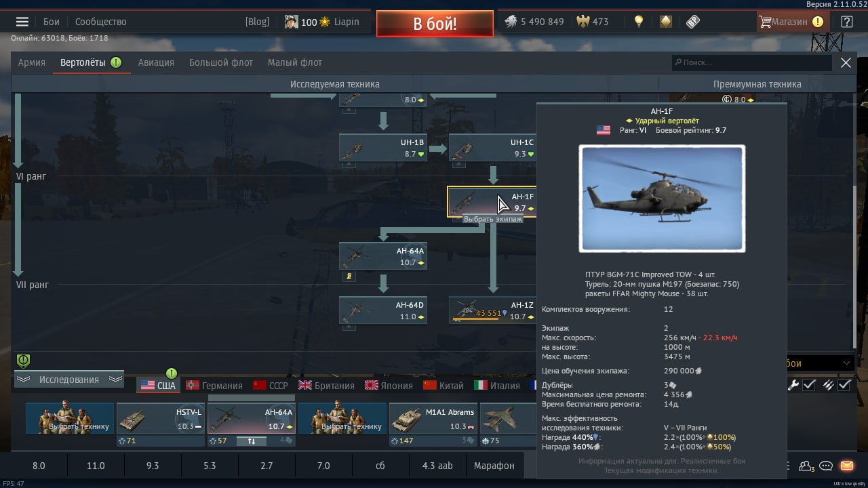Open the game mode dropdown arrow
868x488 pixels.
click(846, 363)
